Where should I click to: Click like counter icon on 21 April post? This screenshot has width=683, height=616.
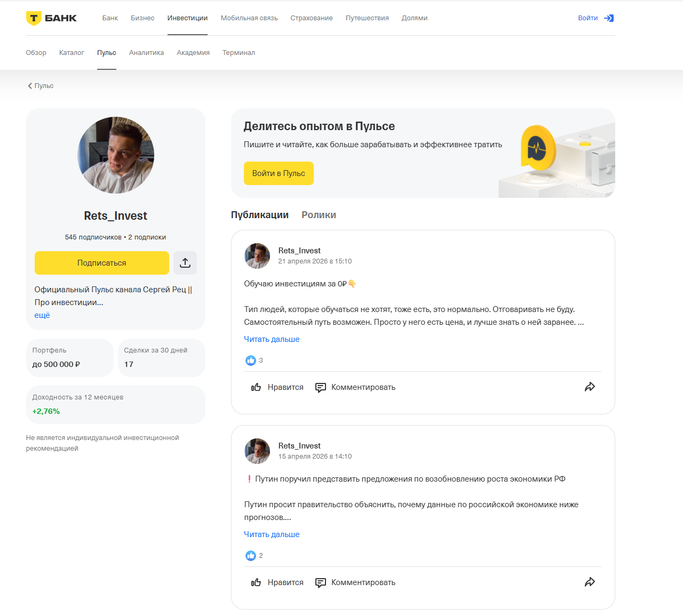(x=251, y=361)
